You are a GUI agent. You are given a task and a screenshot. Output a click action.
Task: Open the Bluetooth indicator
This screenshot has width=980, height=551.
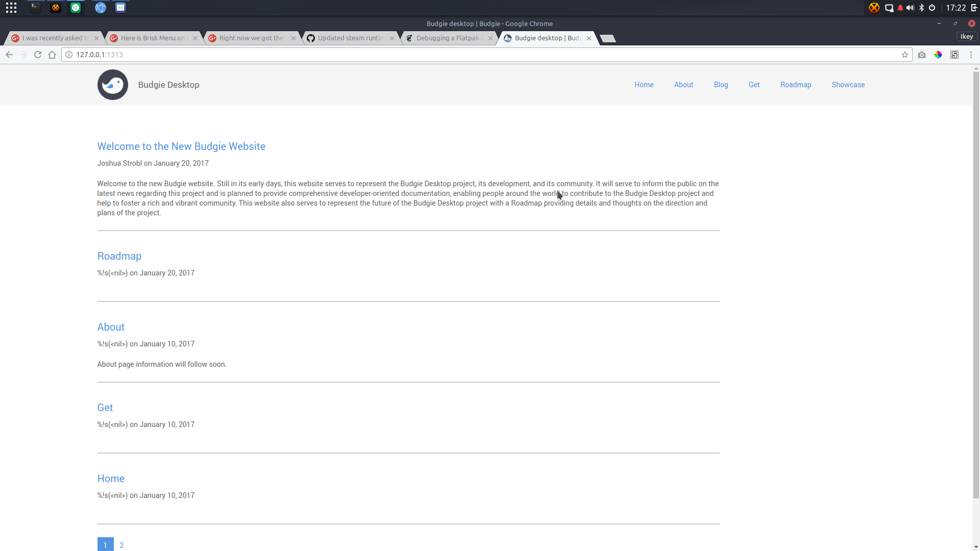pos(921,8)
